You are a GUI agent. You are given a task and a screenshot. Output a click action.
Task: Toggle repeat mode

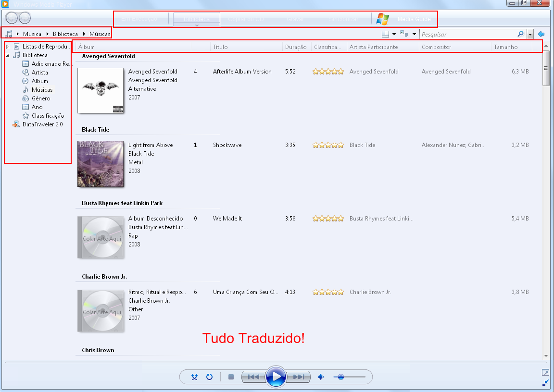click(210, 377)
